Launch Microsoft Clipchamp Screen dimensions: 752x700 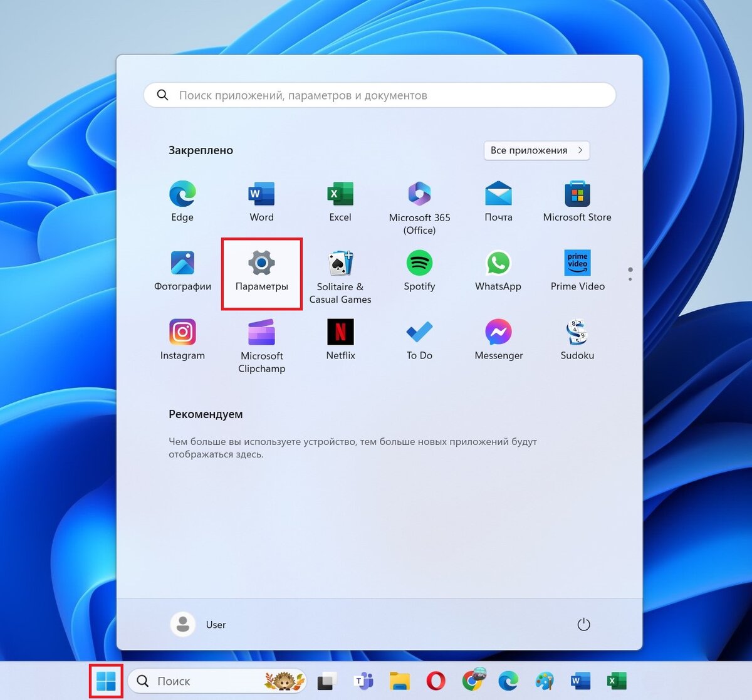point(261,345)
